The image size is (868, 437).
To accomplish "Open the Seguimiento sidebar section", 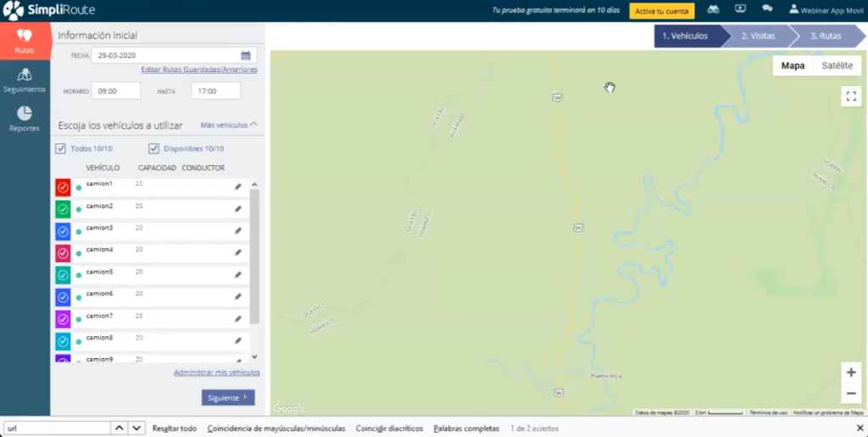I will [x=25, y=80].
